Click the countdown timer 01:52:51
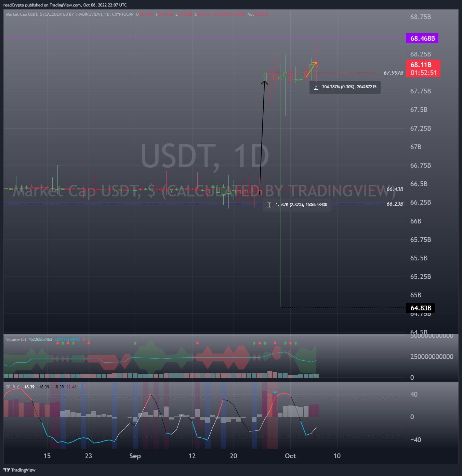462x476 pixels. coord(424,73)
